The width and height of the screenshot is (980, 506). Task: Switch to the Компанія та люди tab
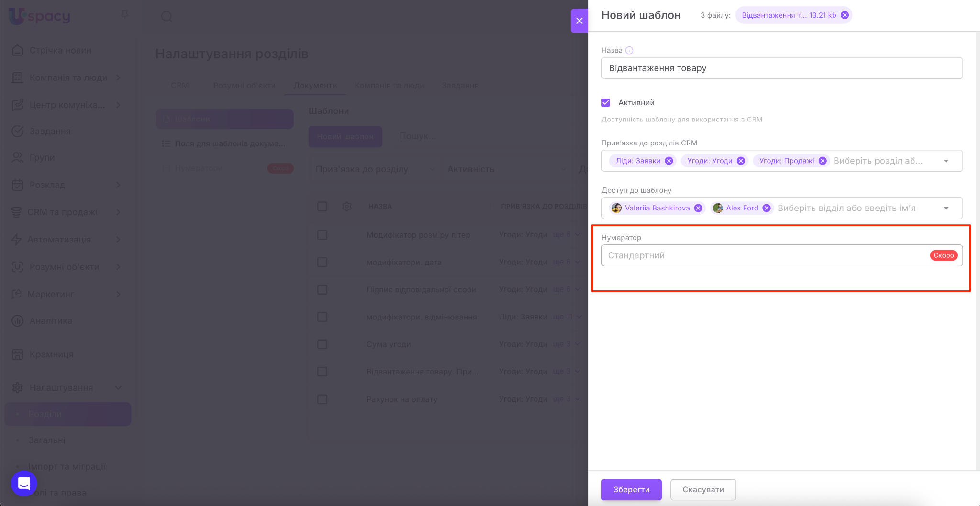(x=389, y=85)
